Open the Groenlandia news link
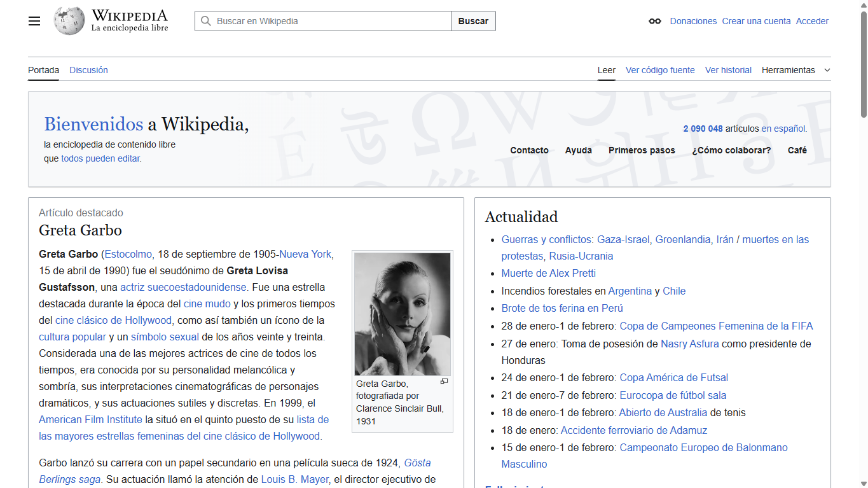Image resolution: width=868 pixels, height=488 pixels. click(683, 239)
